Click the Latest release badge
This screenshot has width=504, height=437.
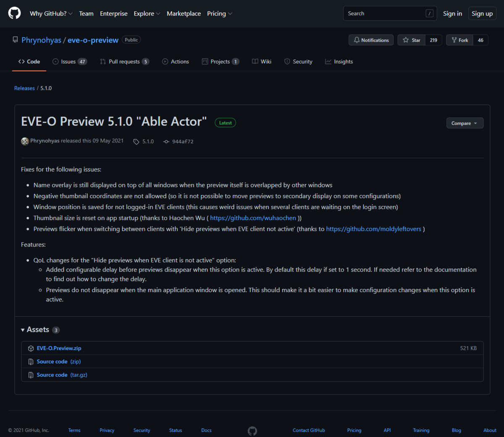click(226, 123)
